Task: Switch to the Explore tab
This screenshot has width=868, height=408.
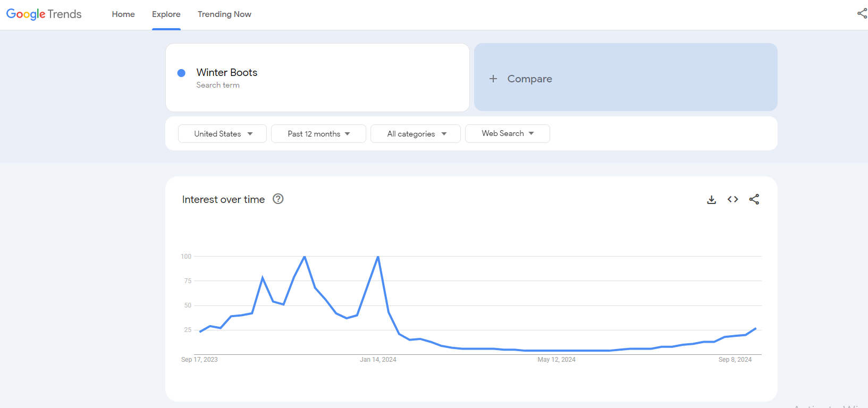Action: (166, 14)
